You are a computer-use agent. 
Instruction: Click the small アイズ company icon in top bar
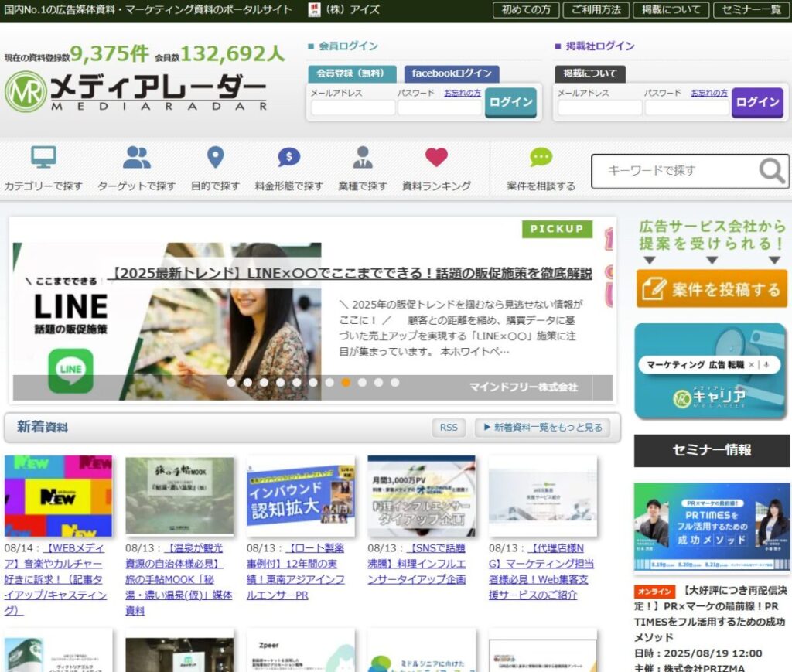314,9
